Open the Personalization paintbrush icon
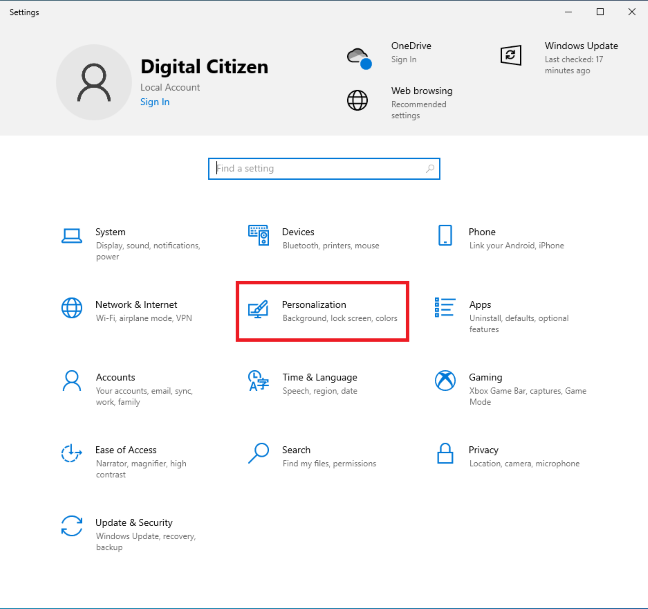Image resolution: width=648 pixels, height=609 pixels. coord(258,309)
